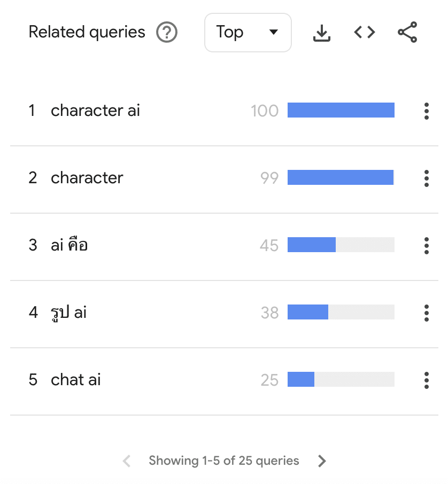Open the Top sorting dropdown
The height and width of the screenshot is (484, 448).
(x=248, y=33)
